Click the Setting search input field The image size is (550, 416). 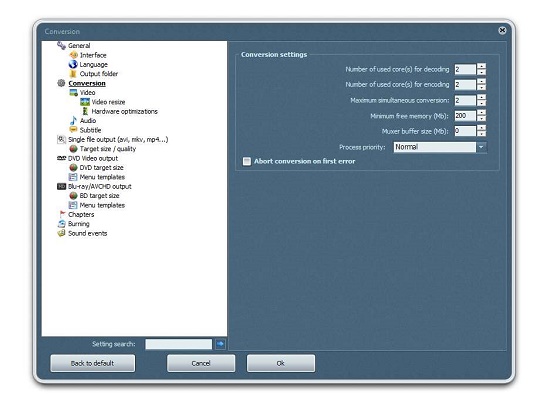[179, 344]
